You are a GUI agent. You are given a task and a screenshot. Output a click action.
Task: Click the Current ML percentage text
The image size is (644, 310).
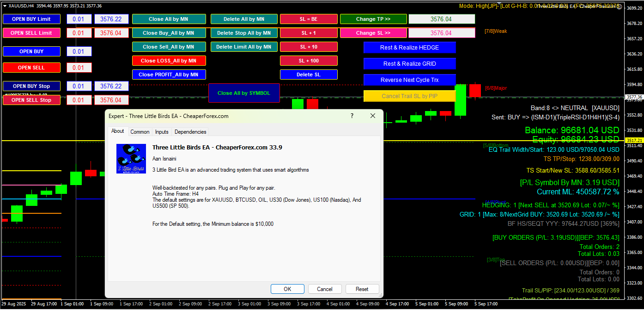click(578, 192)
